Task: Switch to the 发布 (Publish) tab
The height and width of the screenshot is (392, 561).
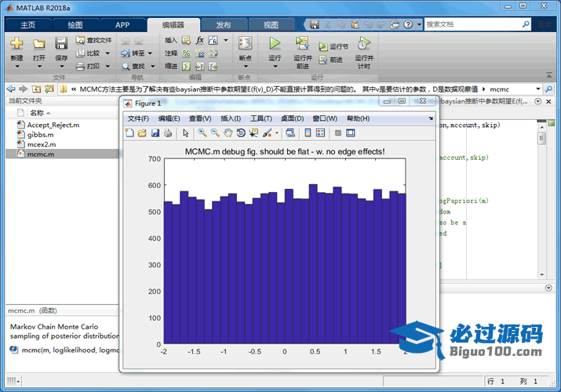Action: tap(224, 25)
